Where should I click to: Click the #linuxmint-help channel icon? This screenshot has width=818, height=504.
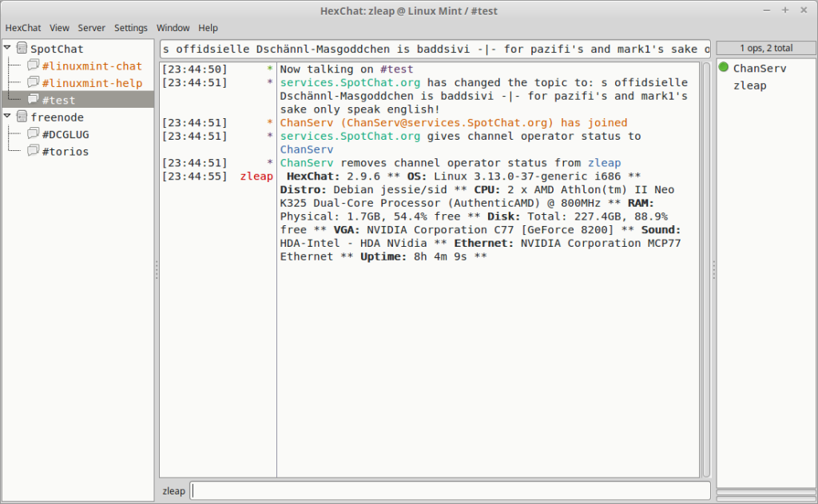pyautogui.click(x=34, y=83)
